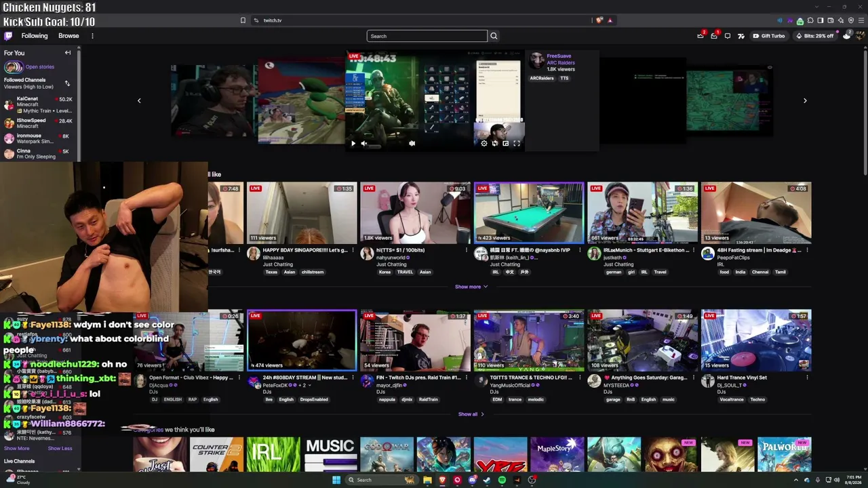Open the featured player's settings gear

click(484, 143)
